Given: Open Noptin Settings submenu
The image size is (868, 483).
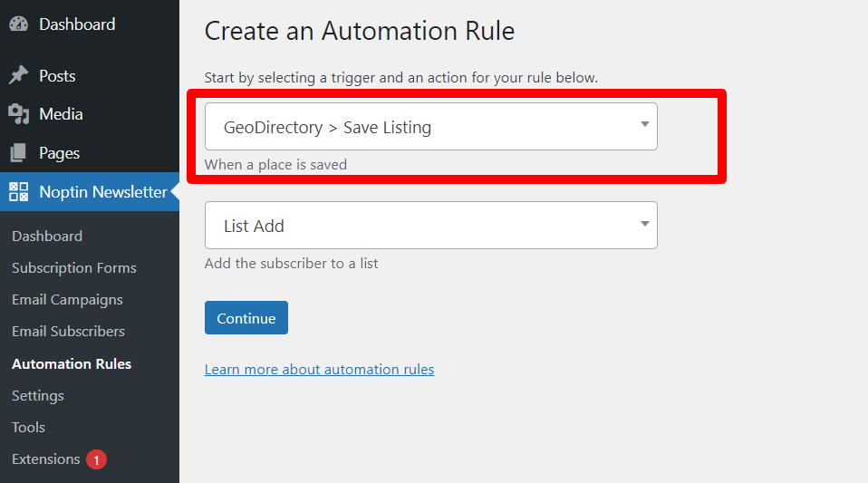Looking at the screenshot, I should 38,396.
